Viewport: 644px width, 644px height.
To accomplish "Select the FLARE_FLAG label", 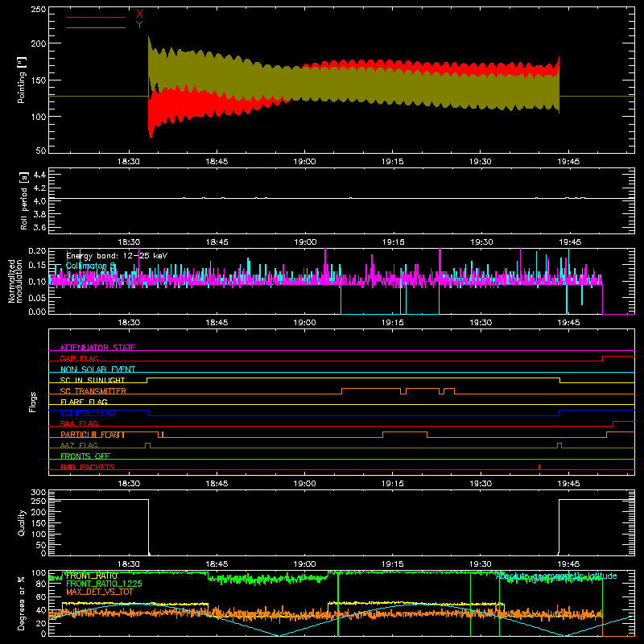I will pos(84,402).
